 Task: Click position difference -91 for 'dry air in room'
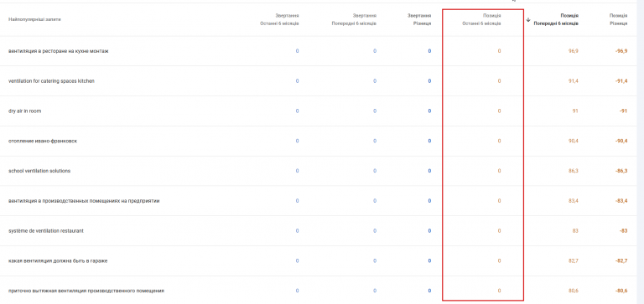[x=624, y=111]
